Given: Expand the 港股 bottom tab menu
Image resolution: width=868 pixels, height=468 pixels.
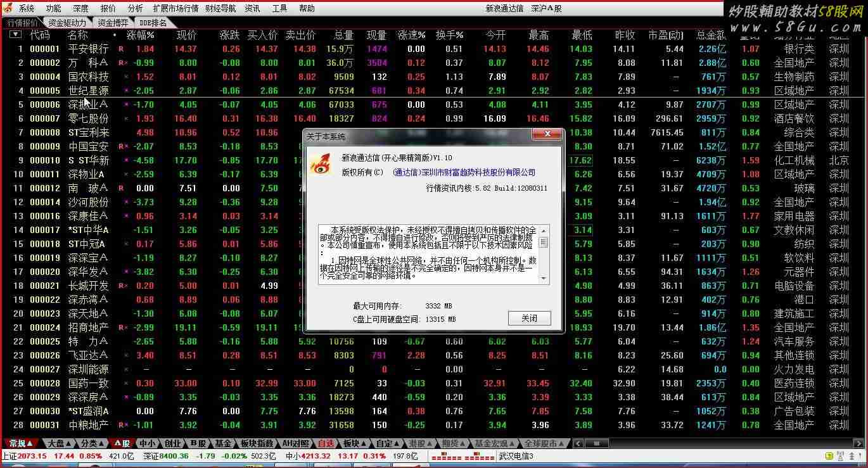Looking at the screenshot, I should [420, 443].
